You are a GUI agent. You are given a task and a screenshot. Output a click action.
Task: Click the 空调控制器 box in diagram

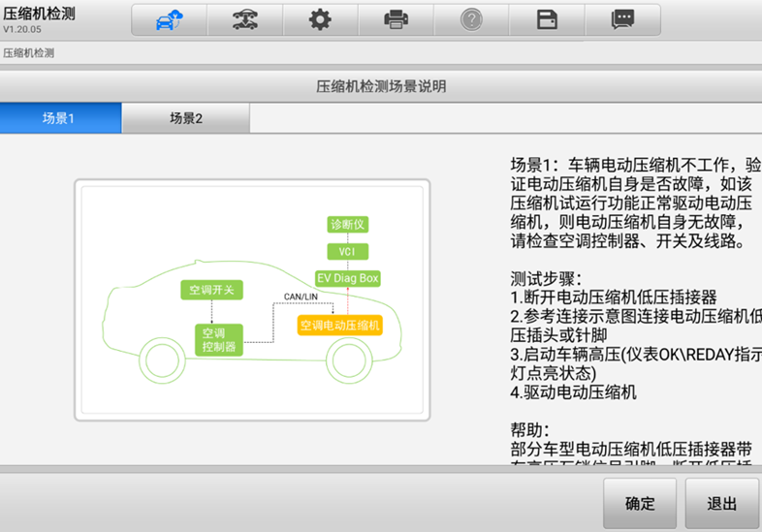point(219,340)
